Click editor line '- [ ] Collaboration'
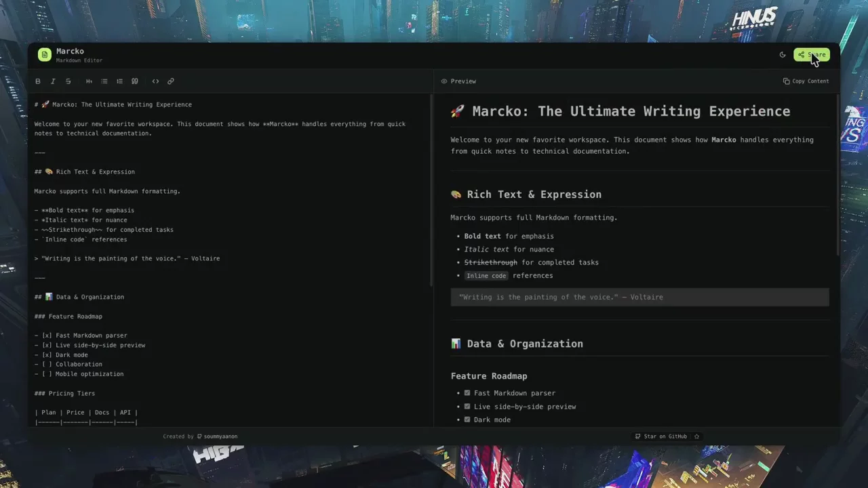 (x=68, y=365)
